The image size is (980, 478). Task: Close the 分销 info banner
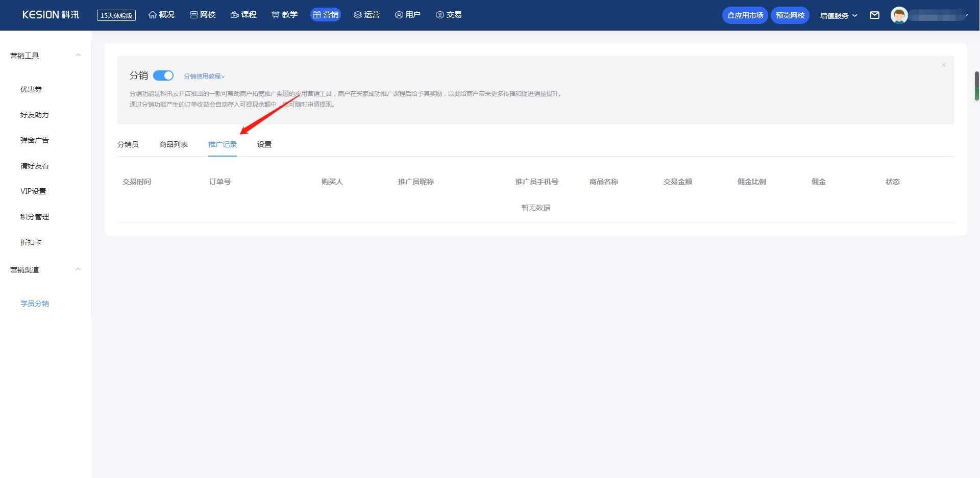(x=944, y=65)
